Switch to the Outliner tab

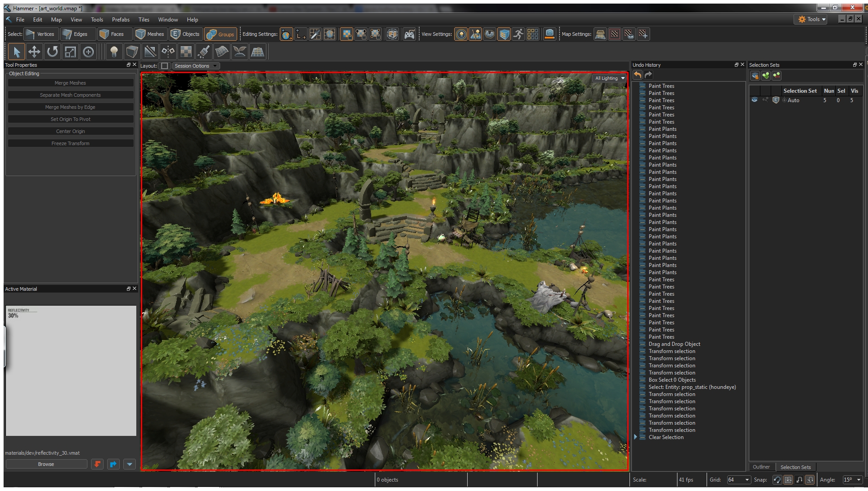(x=761, y=467)
